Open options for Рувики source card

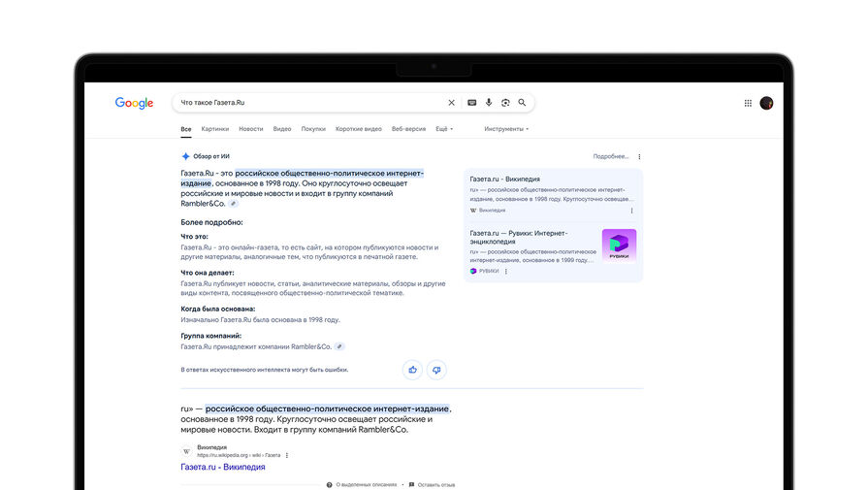506,272
